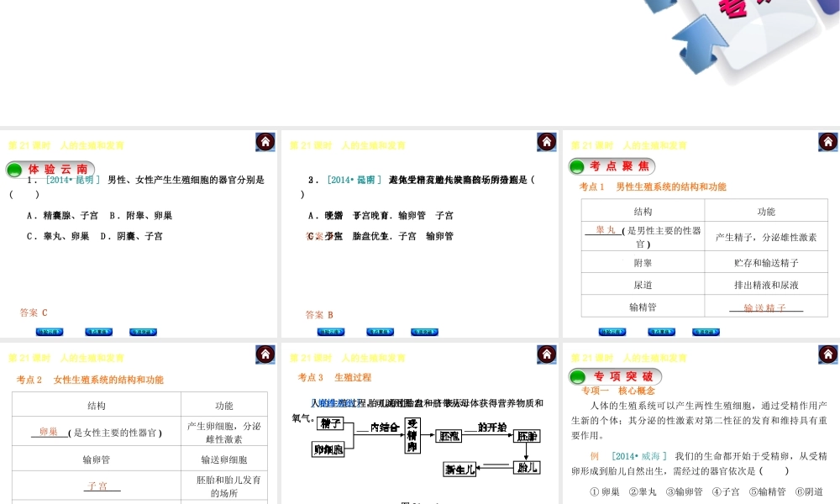The height and width of the screenshot is (504, 840).
Task: Click 考点聚焦 blue button on the 考点1 table slide
Action: pyautogui.click(x=661, y=332)
